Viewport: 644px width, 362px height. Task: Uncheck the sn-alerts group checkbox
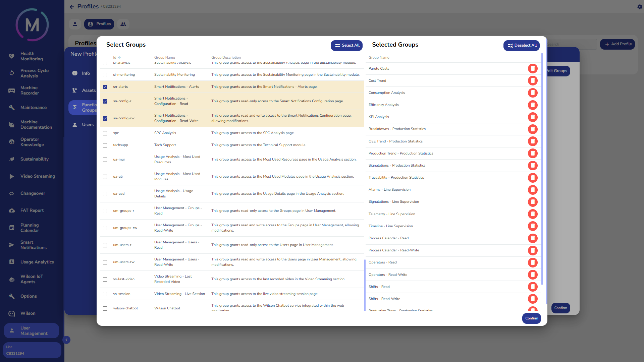pyautogui.click(x=105, y=87)
